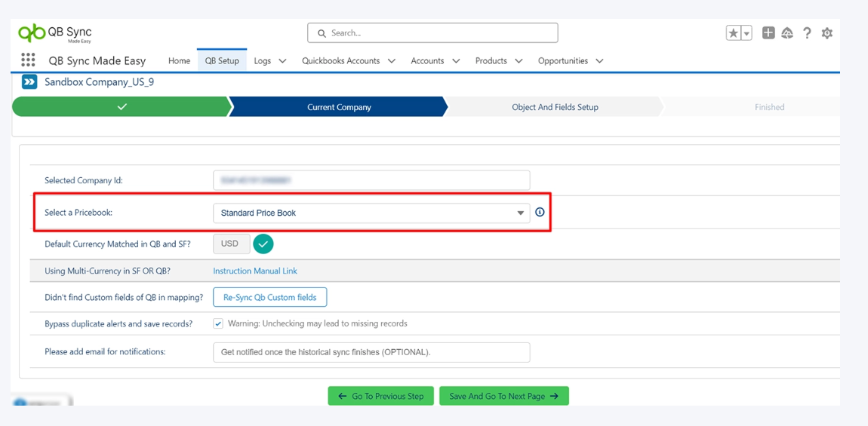Viewport: 868px width, 426px height.
Task: Click the notification email field
Action: [371, 352]
